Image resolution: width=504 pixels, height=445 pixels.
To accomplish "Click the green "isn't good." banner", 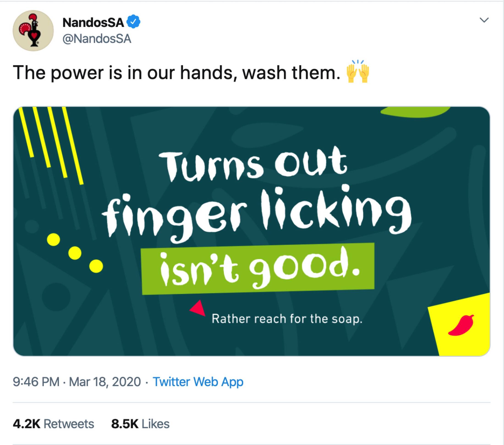I will (258, 269).
